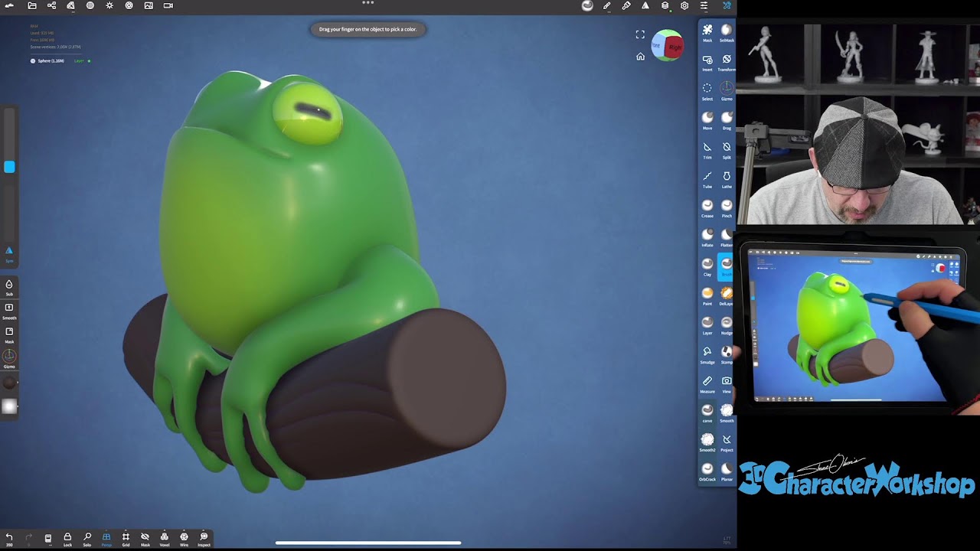Image resolution: width=980 pixels, height=551 pixels.
Task: Select the Drag brush
Action: tap(727, 121)
